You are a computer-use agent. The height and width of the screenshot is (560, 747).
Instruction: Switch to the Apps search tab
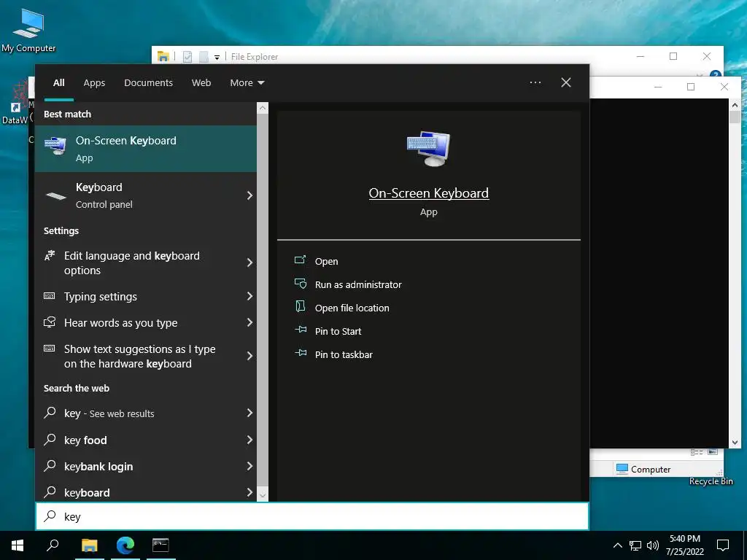coord(94,83)
